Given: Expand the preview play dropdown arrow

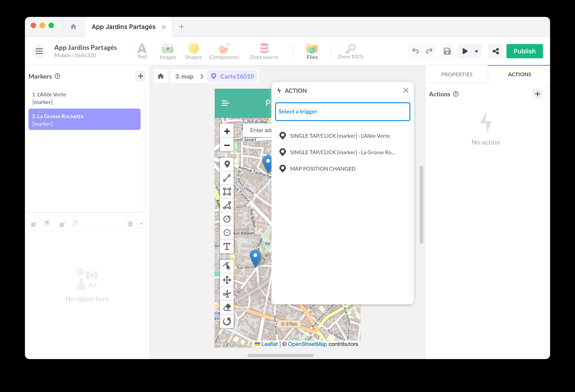Looking at the screenshot, I should pyautogui.click(x=476, y=51).
